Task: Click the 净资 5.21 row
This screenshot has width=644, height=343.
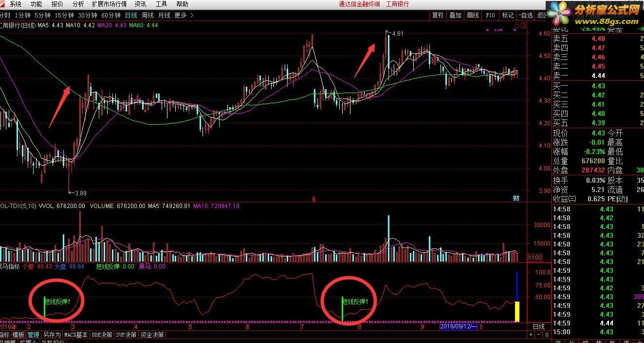Action: click(579, 190)
